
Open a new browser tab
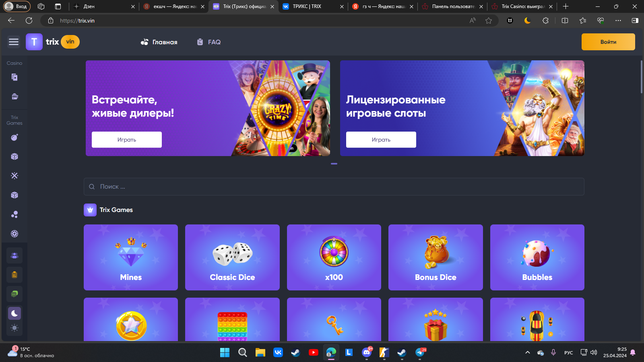(566, 6)
